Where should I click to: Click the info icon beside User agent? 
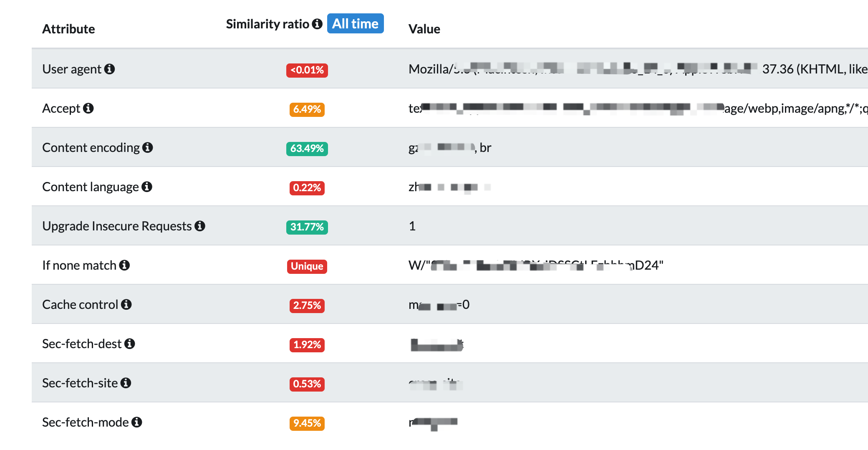point(110,69)
